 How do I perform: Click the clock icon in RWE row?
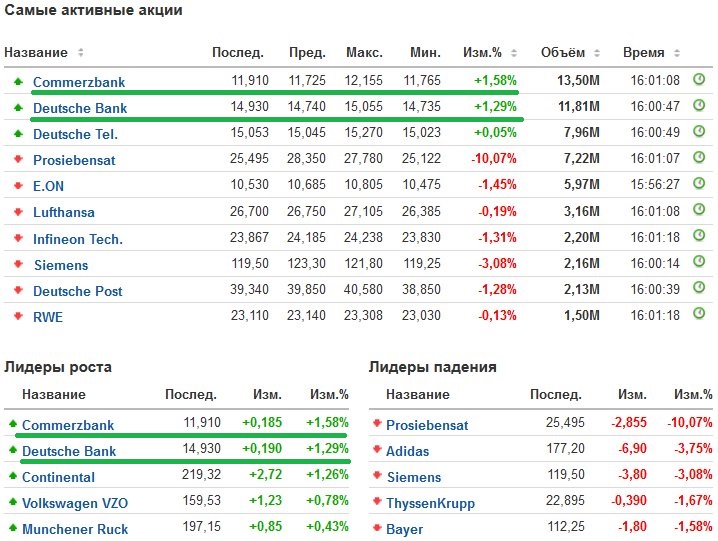point(699,315)
